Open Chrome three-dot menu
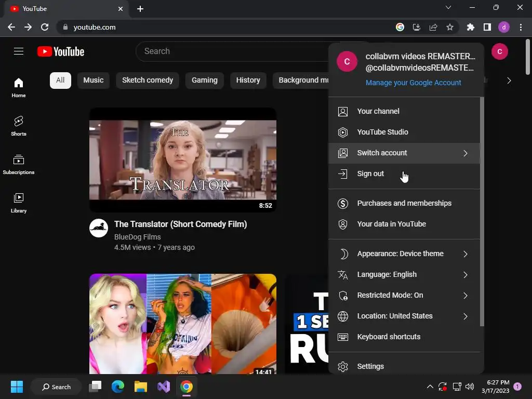This screenshot has height=399, width=532. (521, 27)
